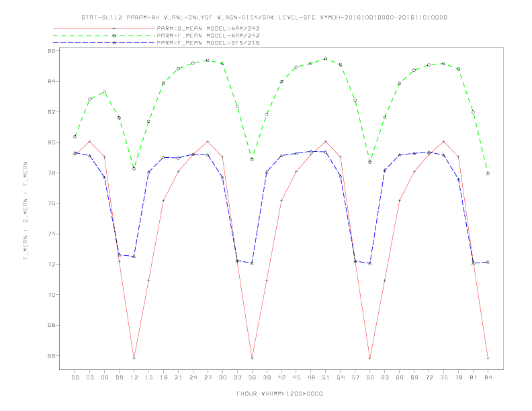Screen dimensions: 532x411
Task: Click x-axis tick label 45
Action: point(296,377)
